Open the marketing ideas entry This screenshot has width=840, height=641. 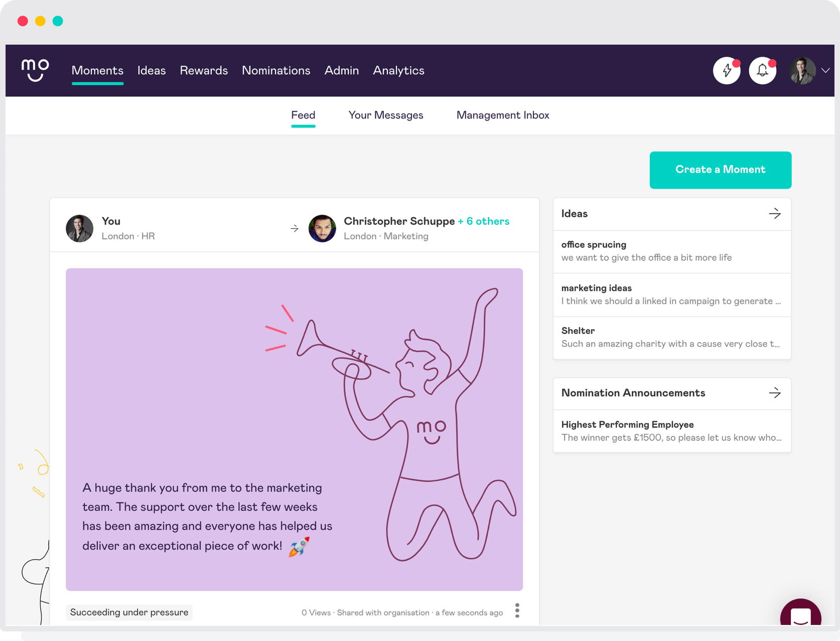672,294
